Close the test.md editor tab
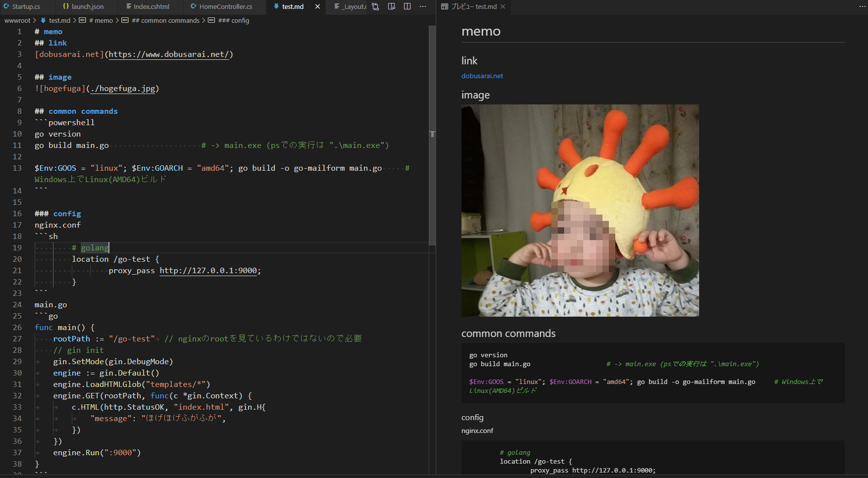The height and width of the screenshot is (478, 868). (317, 6)
